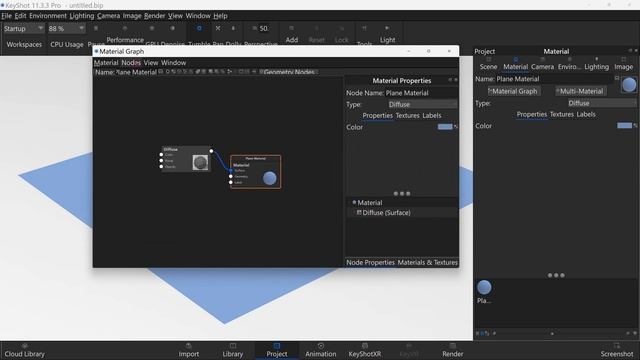640x360 pixels.
Task: Open the Tools icon in main toolbar
Action: (364, 29)
